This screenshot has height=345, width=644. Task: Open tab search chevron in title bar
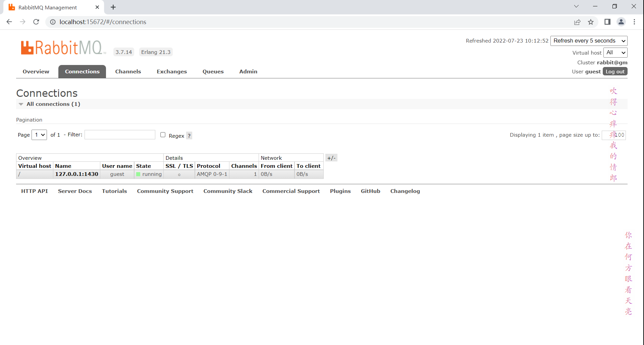pos(576,6)
